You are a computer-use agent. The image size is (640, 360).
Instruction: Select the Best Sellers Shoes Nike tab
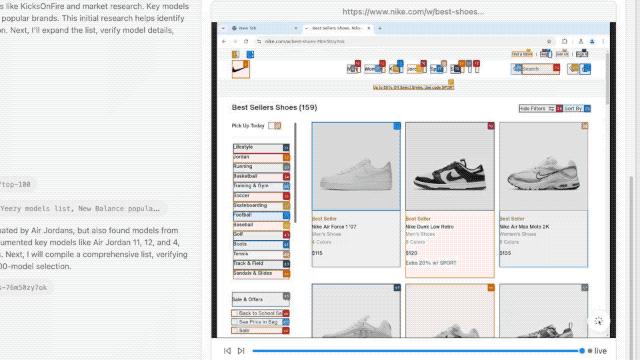point(338,28)
